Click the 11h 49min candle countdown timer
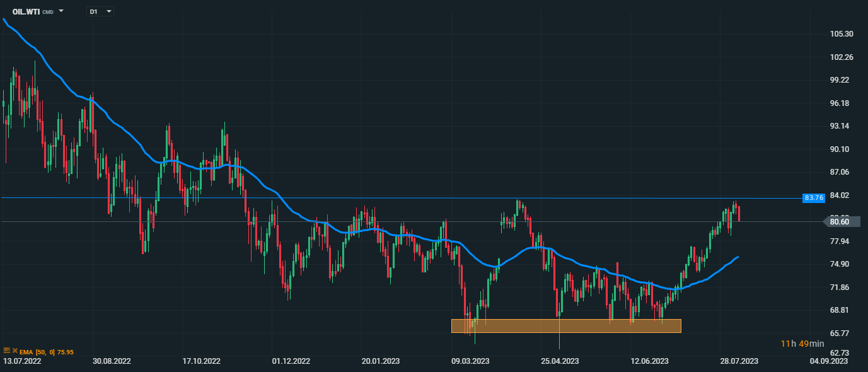This screenshot has height=372, width=868. pyautogui.click(x=802, y=344)
